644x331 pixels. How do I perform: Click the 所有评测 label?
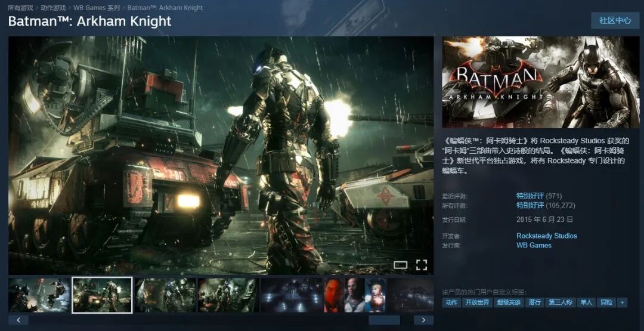click(454, 206)
